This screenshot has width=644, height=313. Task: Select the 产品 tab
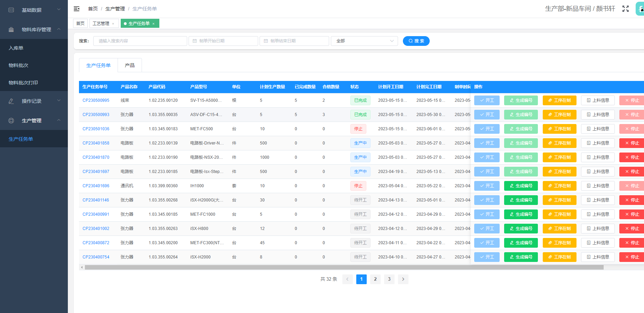pos(130,65)
